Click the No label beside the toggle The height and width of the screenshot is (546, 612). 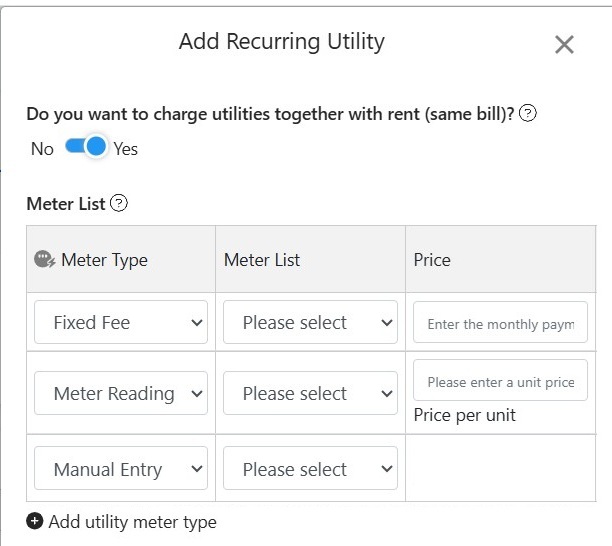(42, 149)
